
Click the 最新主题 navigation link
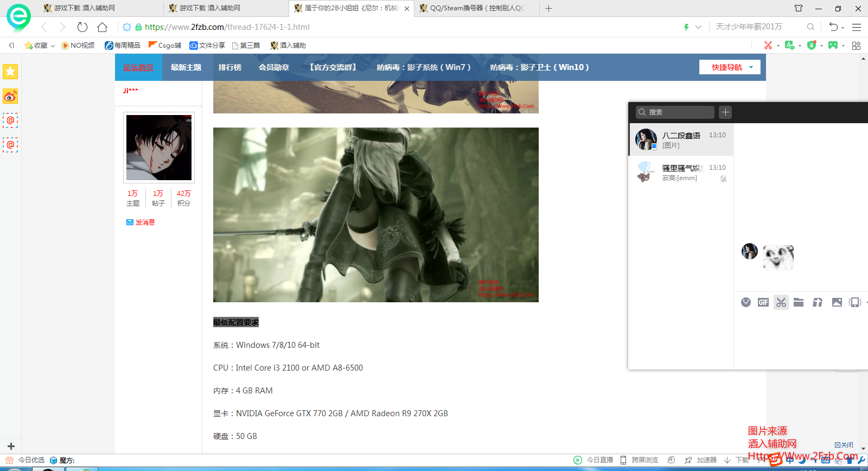tap(186, 67)
